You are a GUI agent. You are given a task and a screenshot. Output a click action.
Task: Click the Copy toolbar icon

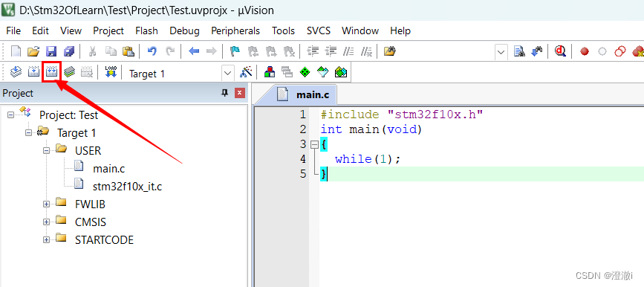click(111, 51)
